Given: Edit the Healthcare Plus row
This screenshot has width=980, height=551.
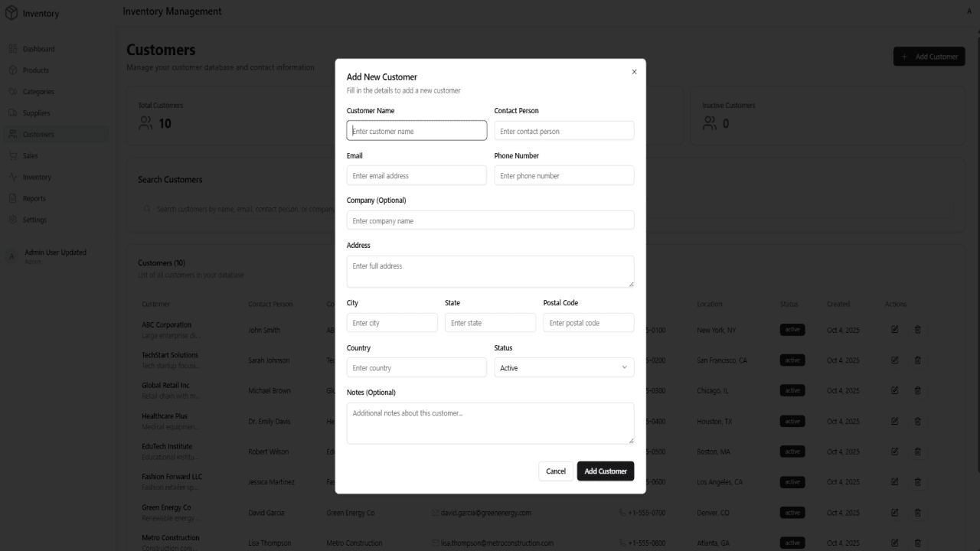Looking at the screenshot, I should click(894, 421).
